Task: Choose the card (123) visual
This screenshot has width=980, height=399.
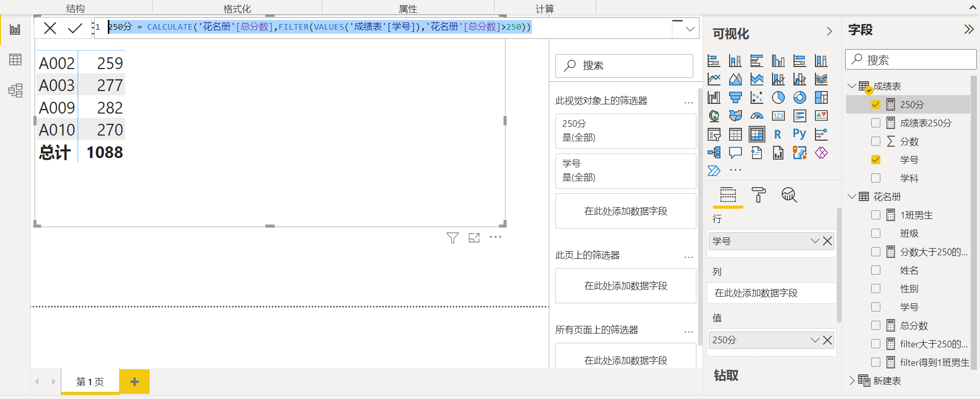Action: click(x=778, y=116)
